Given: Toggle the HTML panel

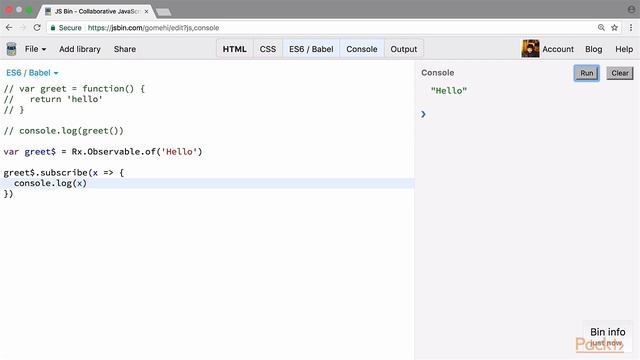Looking at the screenshot, I should [x=234, y=49].
